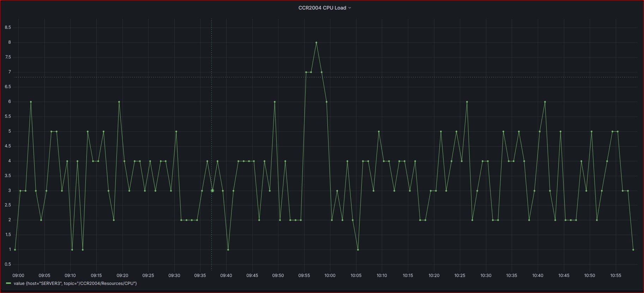This screenshot has height=293, width=644.
Task: Click the x-axis time label 10:35
Action: pyautogui.click(x=512, y=275)
